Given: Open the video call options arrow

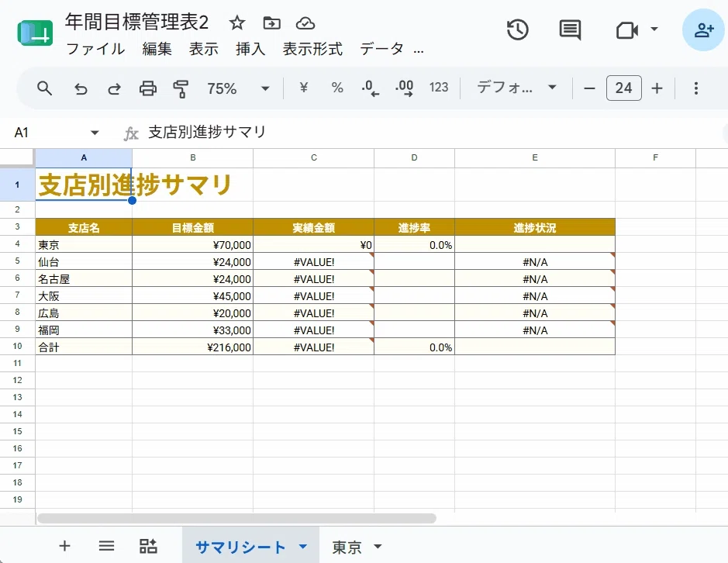Looking at the screenshot, I should [654, 29].
